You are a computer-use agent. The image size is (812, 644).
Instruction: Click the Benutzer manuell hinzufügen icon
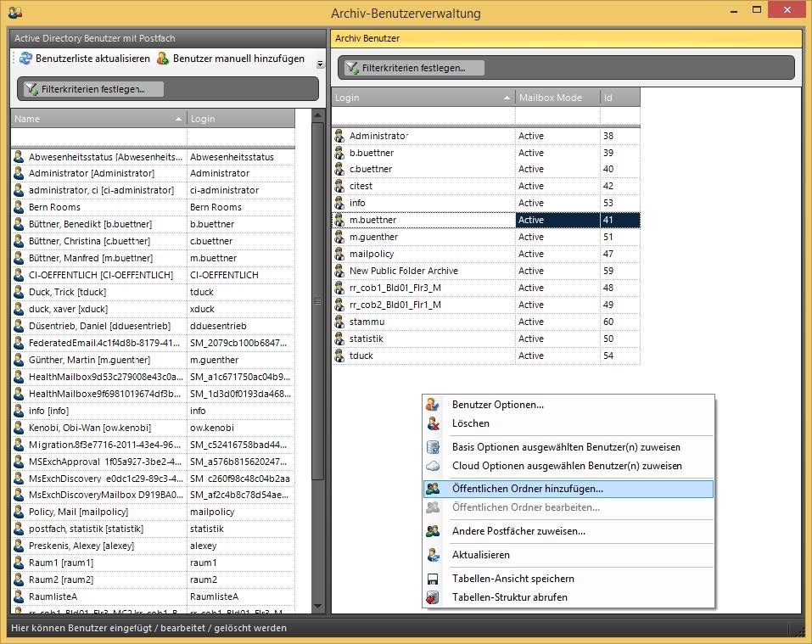pos(163,59)
